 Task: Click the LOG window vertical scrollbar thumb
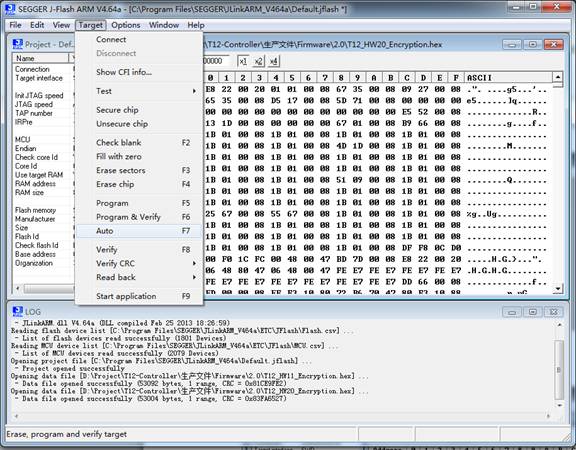(x=559, y=370)
